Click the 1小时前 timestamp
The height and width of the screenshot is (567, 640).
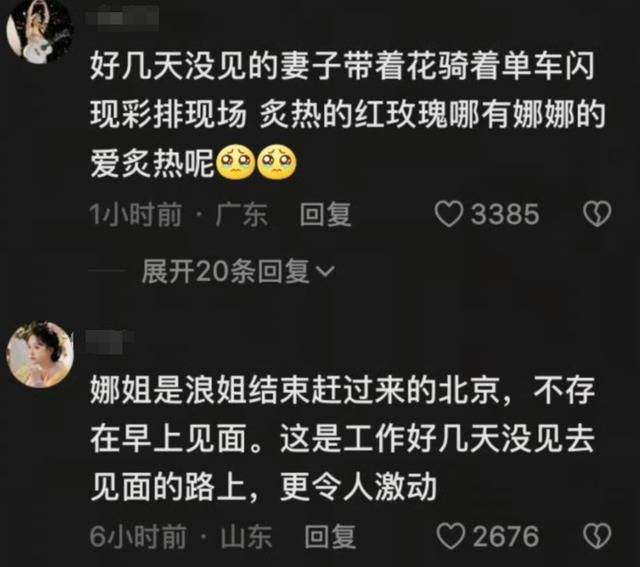pyautogui.click(x=136, y=214)
